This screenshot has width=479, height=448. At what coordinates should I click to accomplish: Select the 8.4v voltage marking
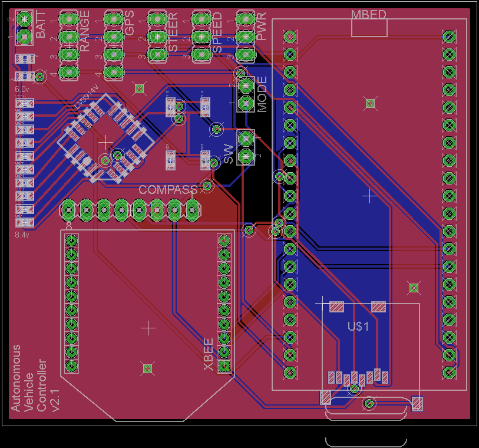tap(22, 235)
